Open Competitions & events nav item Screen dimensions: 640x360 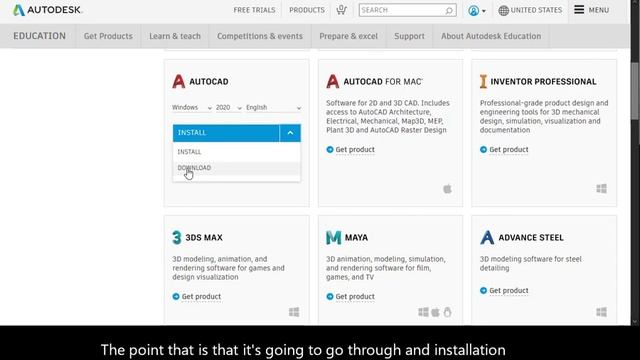click(x=260, y=36)
